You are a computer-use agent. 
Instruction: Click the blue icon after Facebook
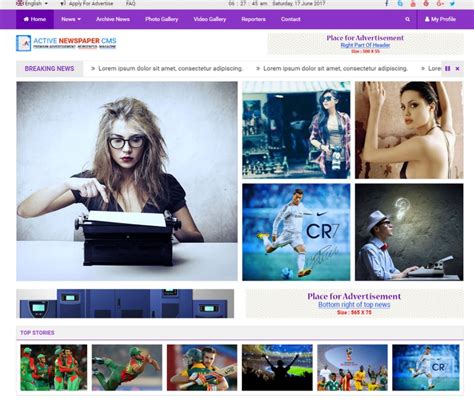(400, 4)
